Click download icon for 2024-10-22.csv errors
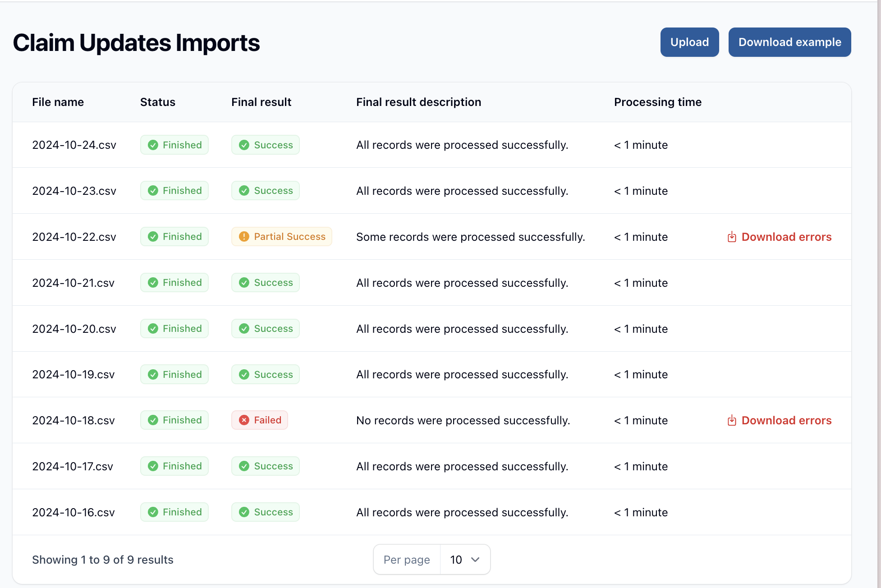 click(731, 237)
